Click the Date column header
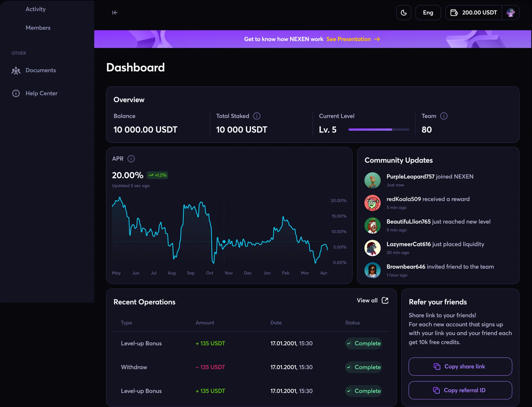 coord(276,323)
